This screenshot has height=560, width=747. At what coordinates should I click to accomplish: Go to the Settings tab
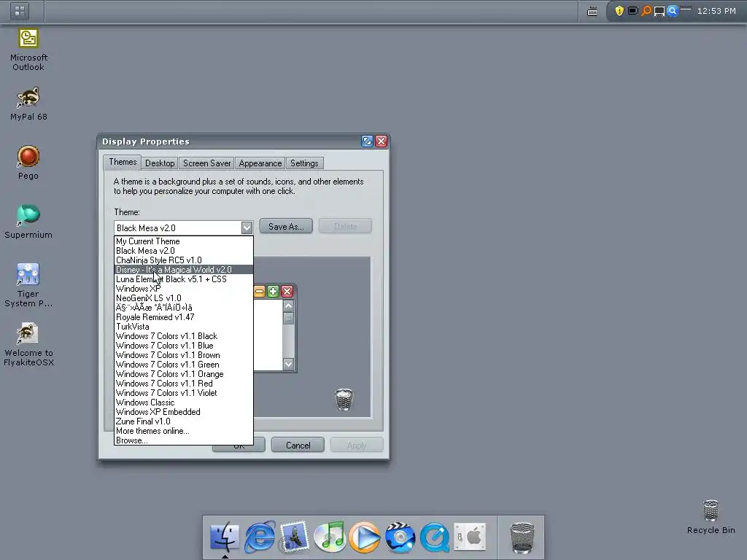coord(304,163)
